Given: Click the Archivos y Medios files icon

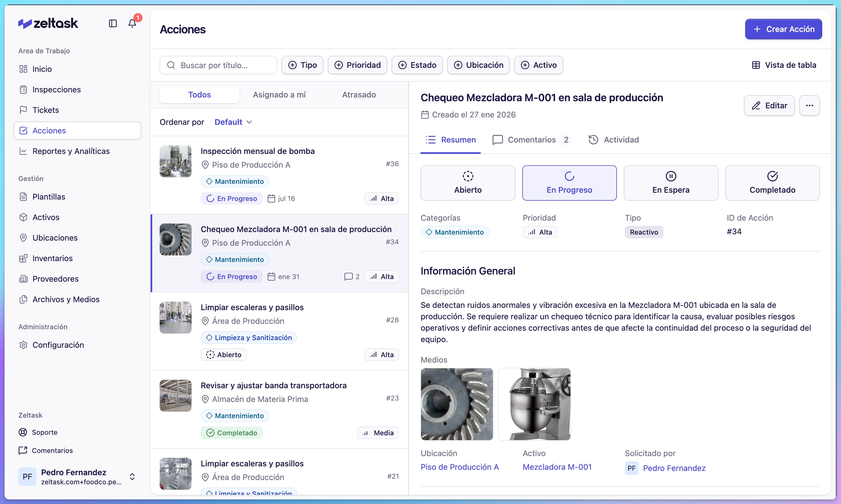Looking at the screenshot, I should pos(23,299).
